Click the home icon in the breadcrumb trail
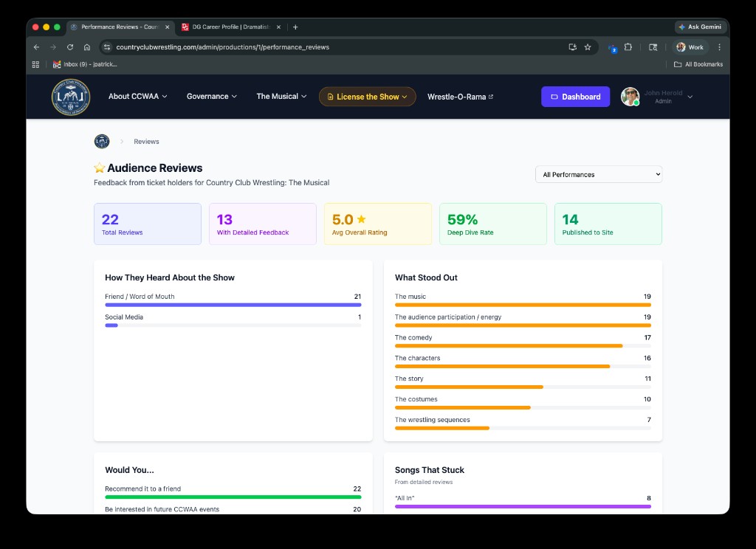This screenshot has width=756, height=549. [x=101, y=141]
